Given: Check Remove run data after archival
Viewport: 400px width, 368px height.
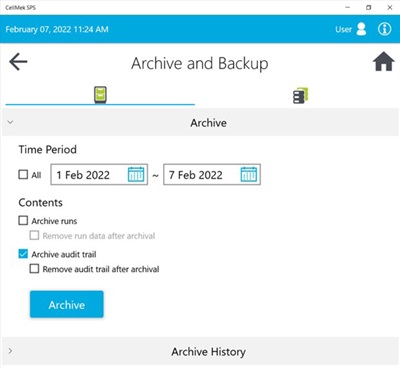Looking at the screenshot, I should [34, 235].
